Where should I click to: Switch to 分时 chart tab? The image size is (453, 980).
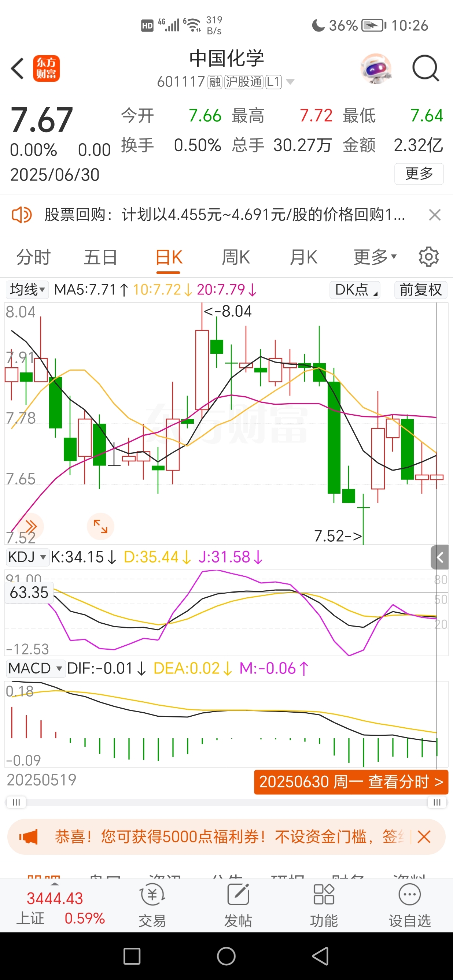pos(33,257)
